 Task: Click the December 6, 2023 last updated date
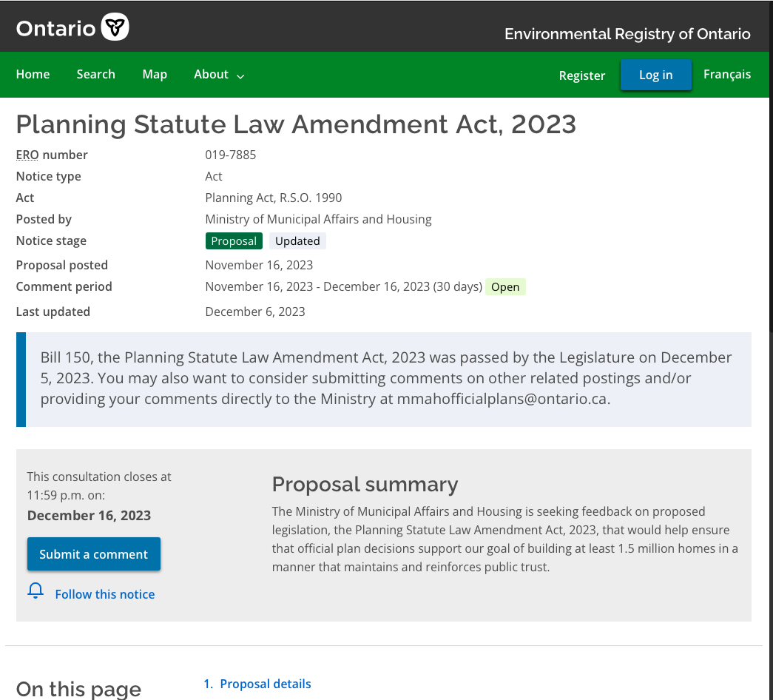pos(255,312)
